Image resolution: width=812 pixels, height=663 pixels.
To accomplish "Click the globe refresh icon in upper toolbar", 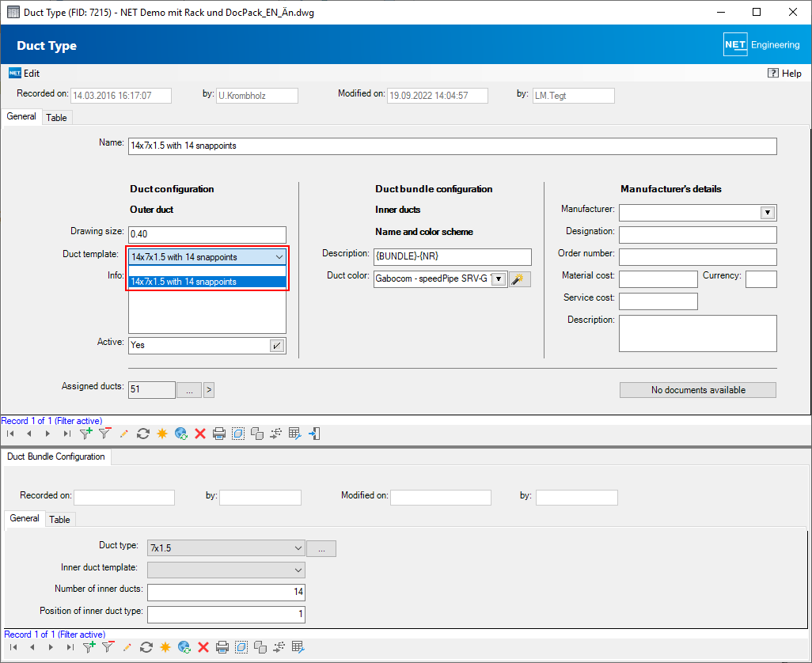I will (x=181, y=434).
